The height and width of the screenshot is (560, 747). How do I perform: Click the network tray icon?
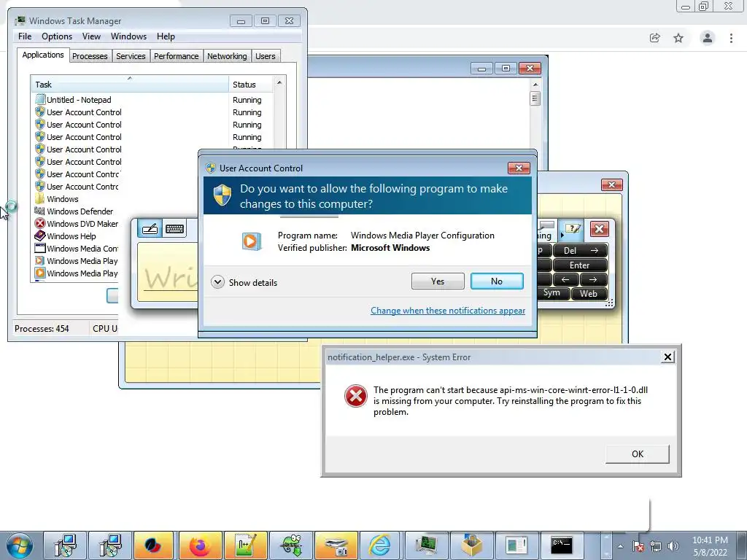point(656,546)
